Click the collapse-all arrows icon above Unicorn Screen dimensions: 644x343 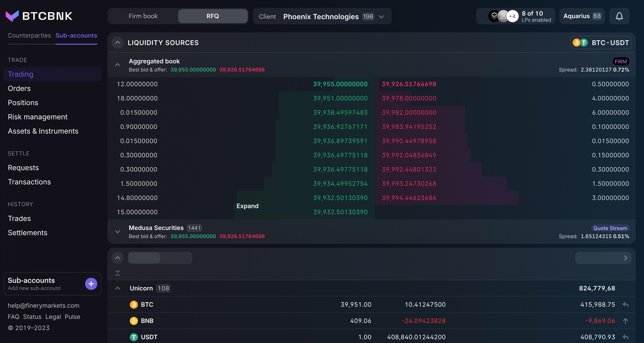click(x=118, y=273)
